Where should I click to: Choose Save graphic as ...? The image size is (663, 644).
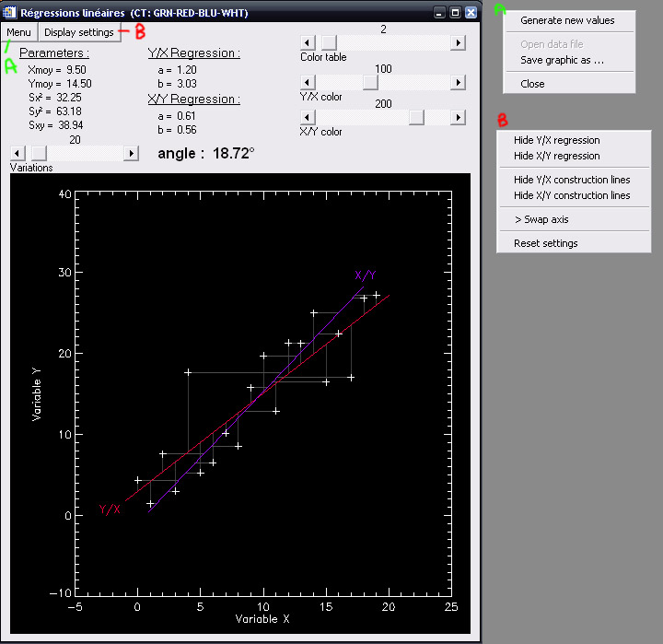[562, 60]
